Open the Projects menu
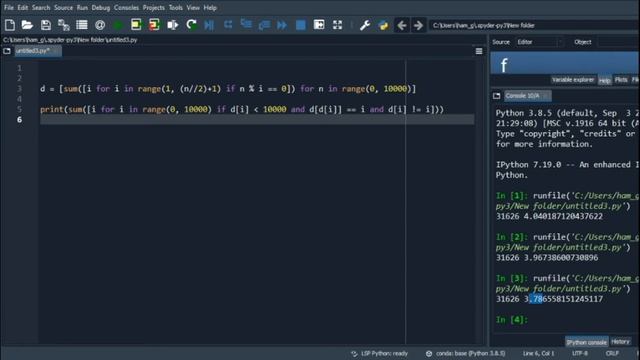This screenshot has width=640, height=360. [153, 8]
